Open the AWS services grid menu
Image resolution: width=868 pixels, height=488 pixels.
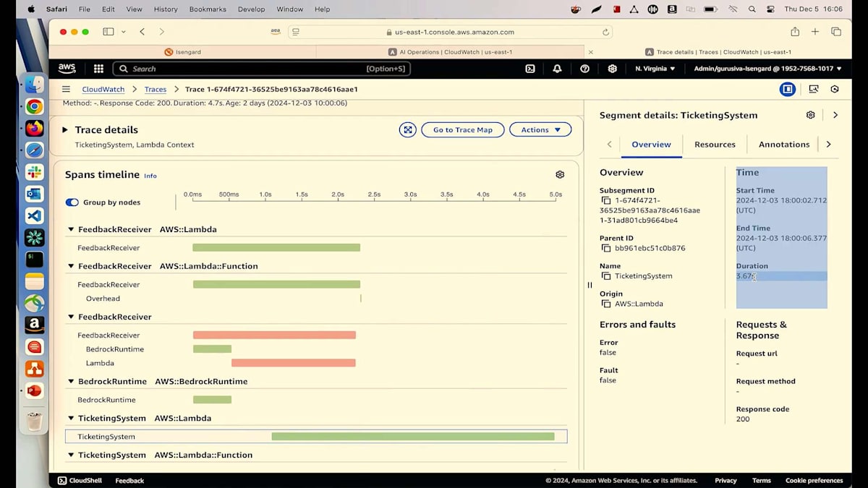click(x=99, y=69)
